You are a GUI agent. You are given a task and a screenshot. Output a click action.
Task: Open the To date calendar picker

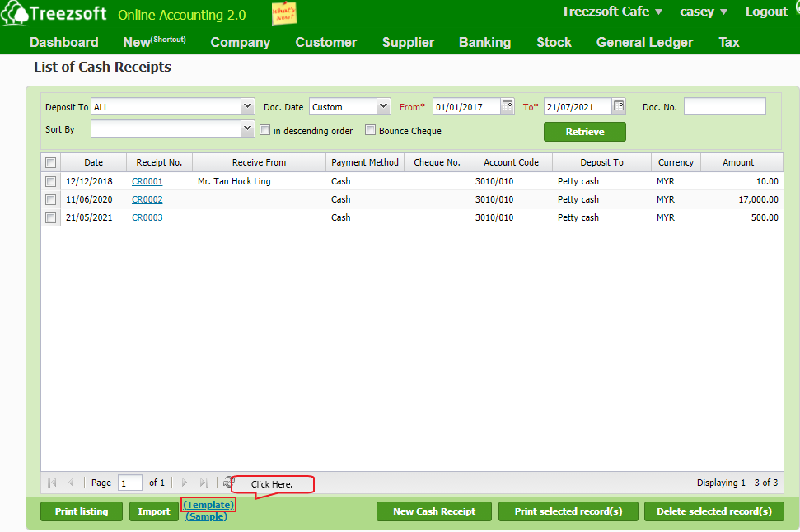click(x=619, y=106)
